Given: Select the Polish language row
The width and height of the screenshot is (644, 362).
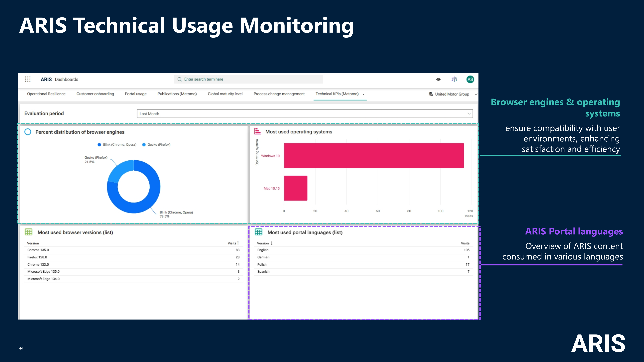Looking at the screenshot, I should (364, 265).
